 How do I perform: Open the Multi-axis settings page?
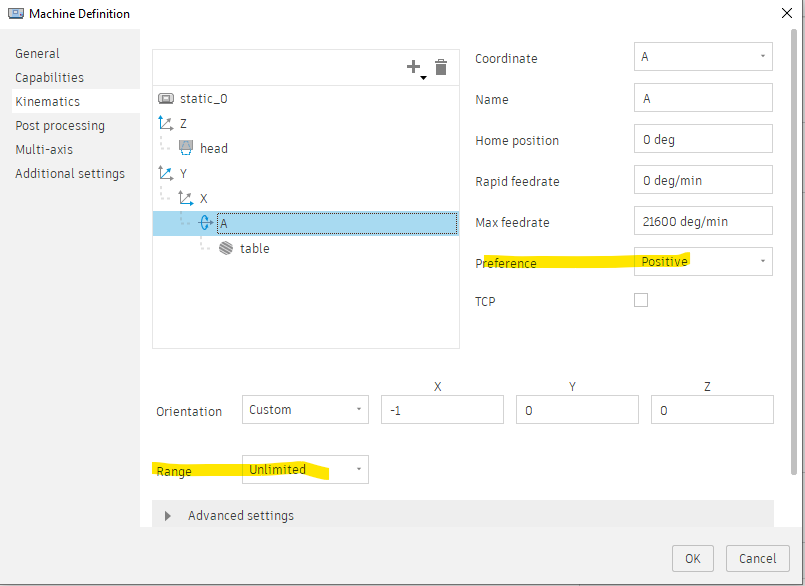[44, 149]
